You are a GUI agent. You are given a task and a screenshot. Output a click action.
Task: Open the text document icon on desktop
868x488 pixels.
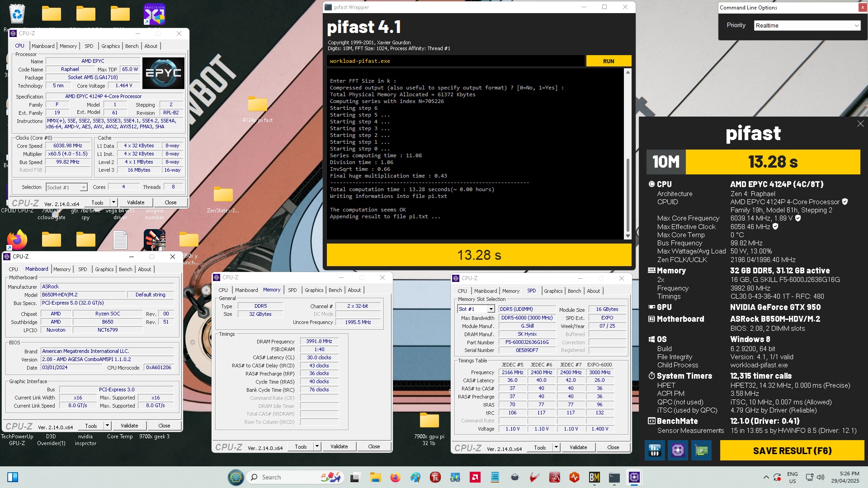(x=120, y=240)
